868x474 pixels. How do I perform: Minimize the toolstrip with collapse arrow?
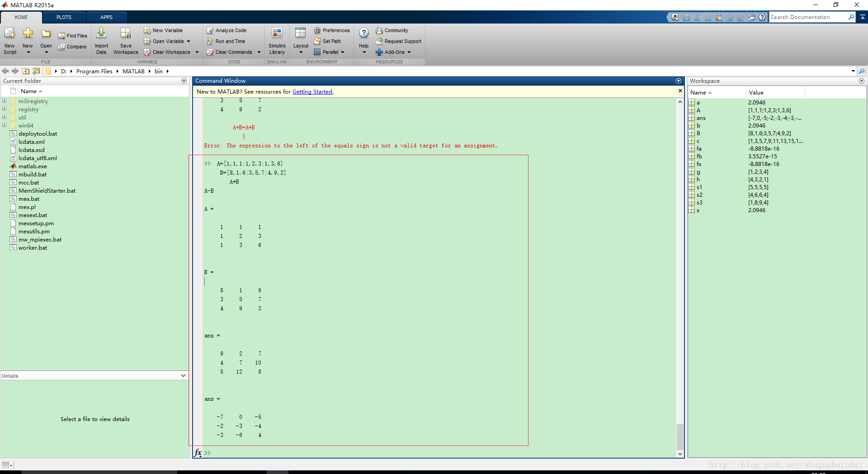(863, 17)
